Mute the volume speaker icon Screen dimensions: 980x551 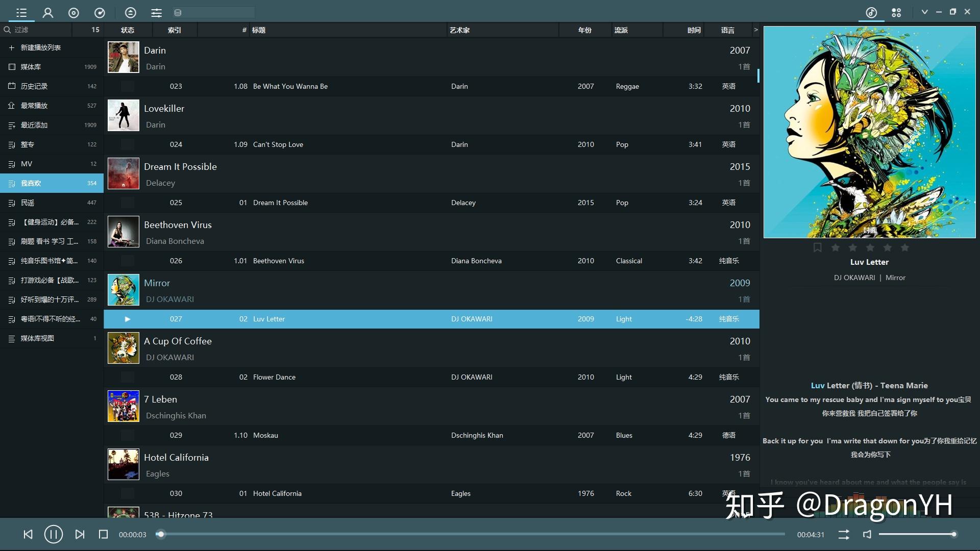pos(867,534)
